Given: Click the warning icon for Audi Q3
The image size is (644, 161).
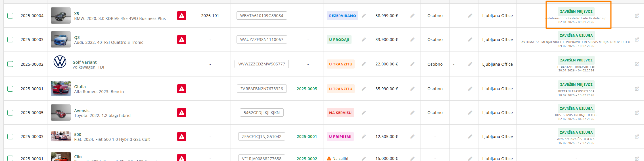Looking at the screenshot, I should (x=182, y=40).
